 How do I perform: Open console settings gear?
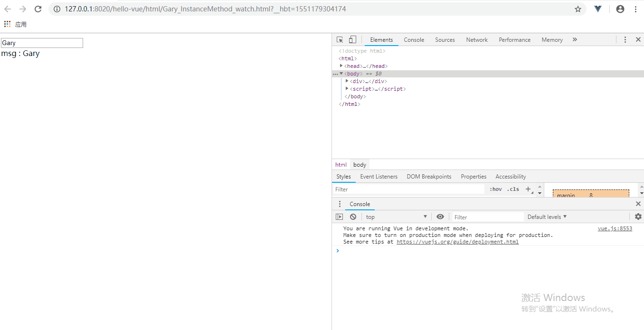click(638, 217)
